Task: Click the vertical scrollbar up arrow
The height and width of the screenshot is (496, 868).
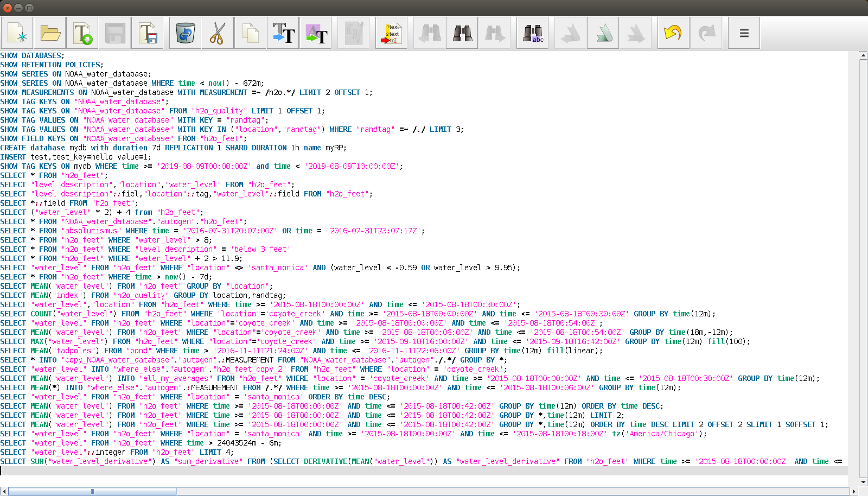Action: click(x=863, y=55)
